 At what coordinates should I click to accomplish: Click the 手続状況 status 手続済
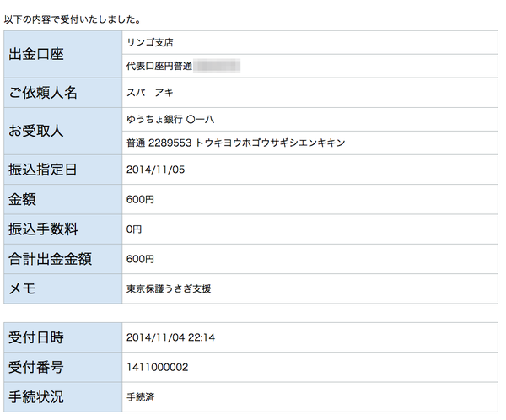(x=140, y=396)
